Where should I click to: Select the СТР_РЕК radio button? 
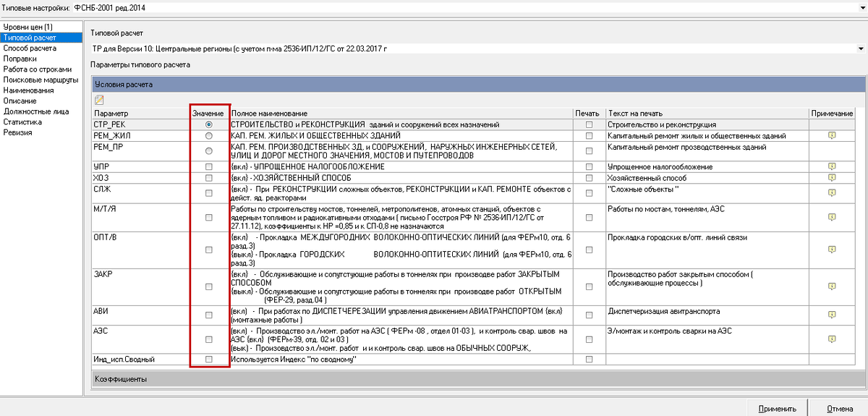coord(209,125)
